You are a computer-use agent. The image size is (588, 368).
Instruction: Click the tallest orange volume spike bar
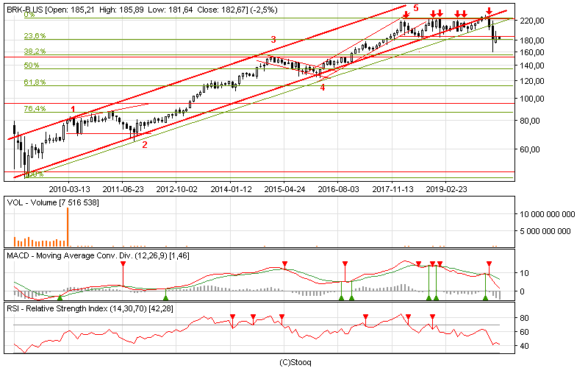(68, 227)
